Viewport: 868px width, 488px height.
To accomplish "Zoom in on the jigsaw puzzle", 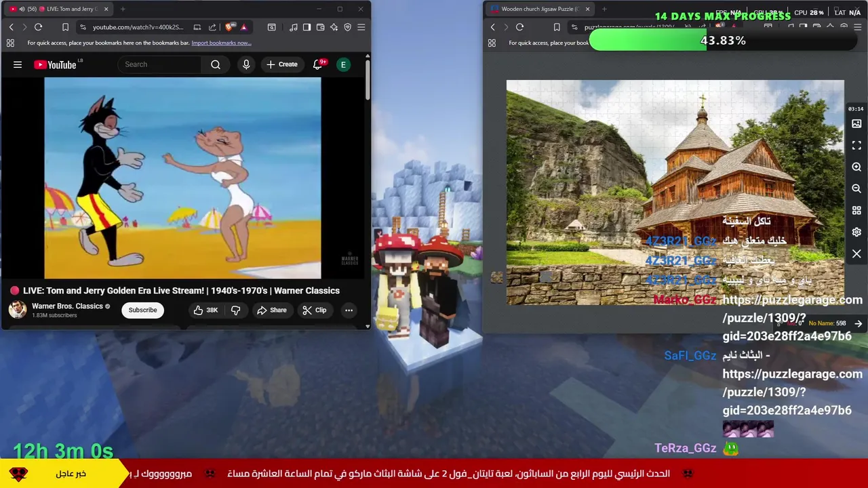I will pyautogui.click(x=856, y=167).
